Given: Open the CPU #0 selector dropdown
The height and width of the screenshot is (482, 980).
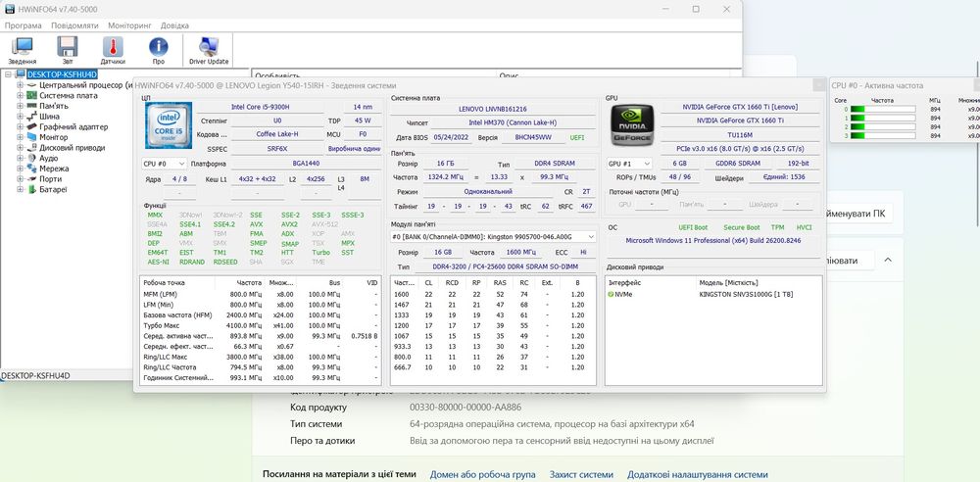Looking at the screenshot, I should point(164,164).
